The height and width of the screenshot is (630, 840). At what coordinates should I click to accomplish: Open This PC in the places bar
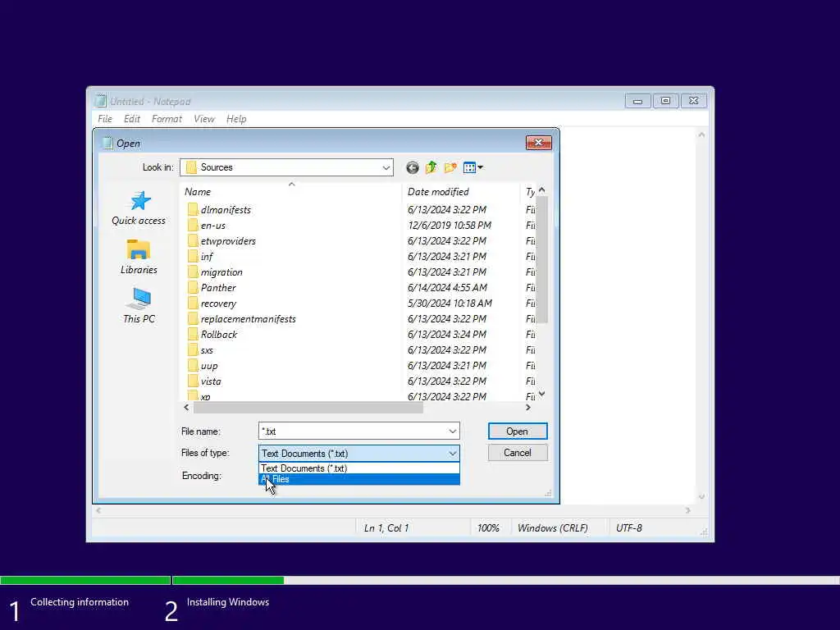(139, 306)
